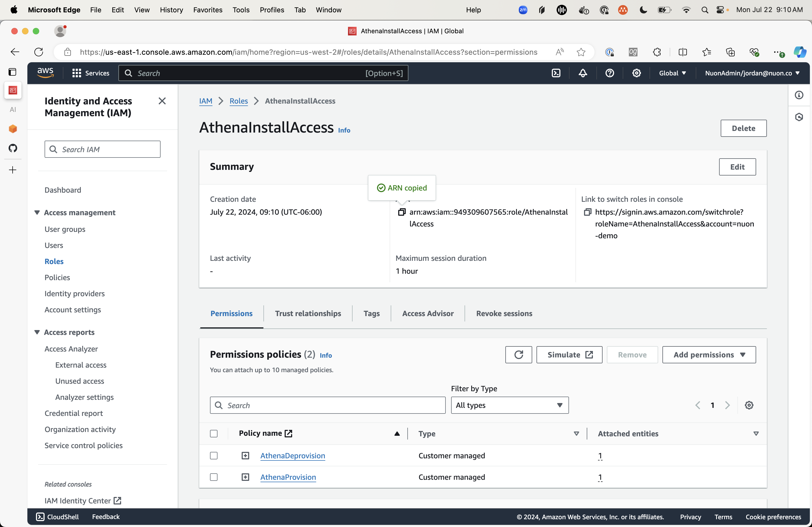Click the Delete role button
Screen dimensions: 812x527
point(743,128)
